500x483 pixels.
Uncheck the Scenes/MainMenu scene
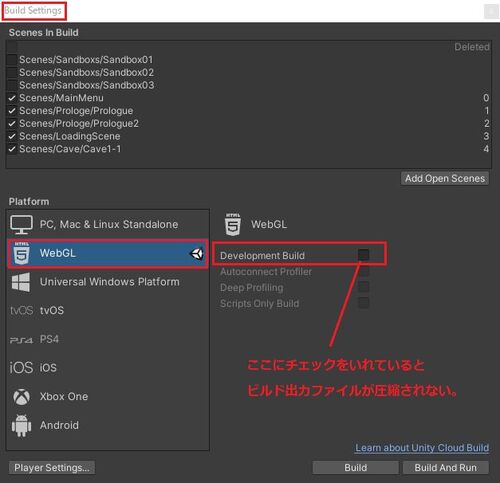coord(12,98)
